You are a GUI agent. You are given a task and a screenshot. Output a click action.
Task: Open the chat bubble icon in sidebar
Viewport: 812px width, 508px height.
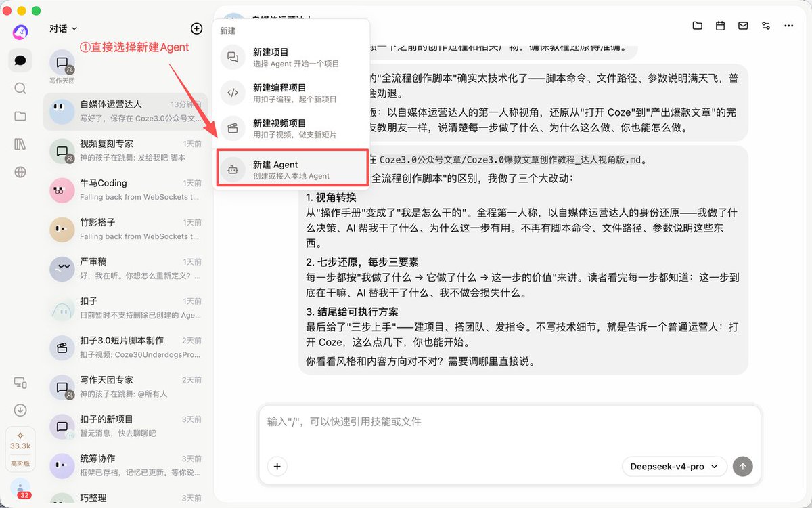[20, 60]
